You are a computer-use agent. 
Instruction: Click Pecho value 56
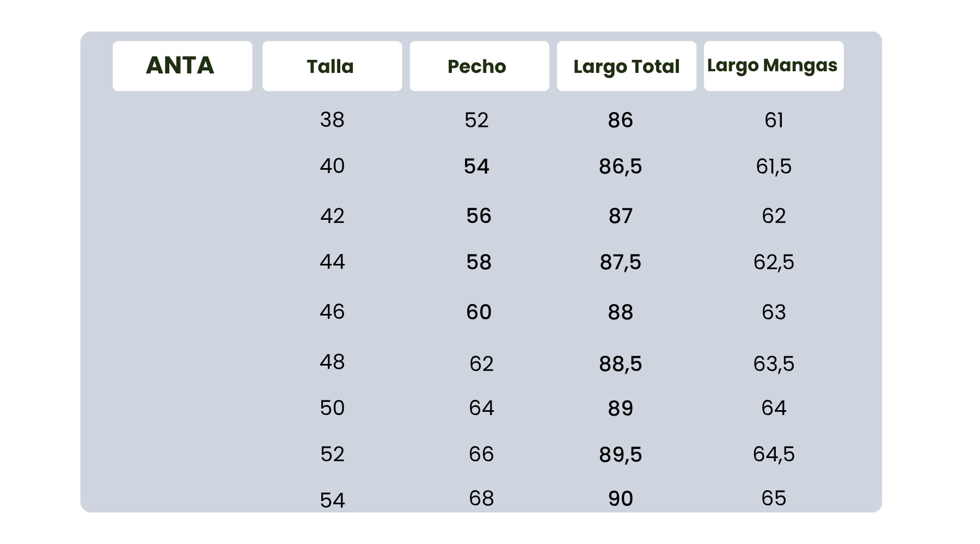(479, 216)
